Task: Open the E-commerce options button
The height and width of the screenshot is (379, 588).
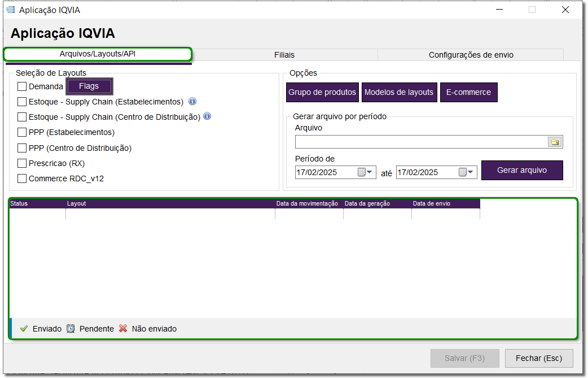Action: [x=469, y=92]
